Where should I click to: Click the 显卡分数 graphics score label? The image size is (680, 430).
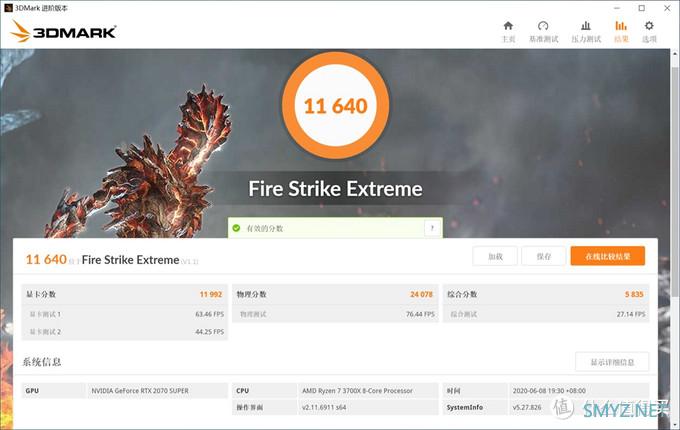(41, 294)
